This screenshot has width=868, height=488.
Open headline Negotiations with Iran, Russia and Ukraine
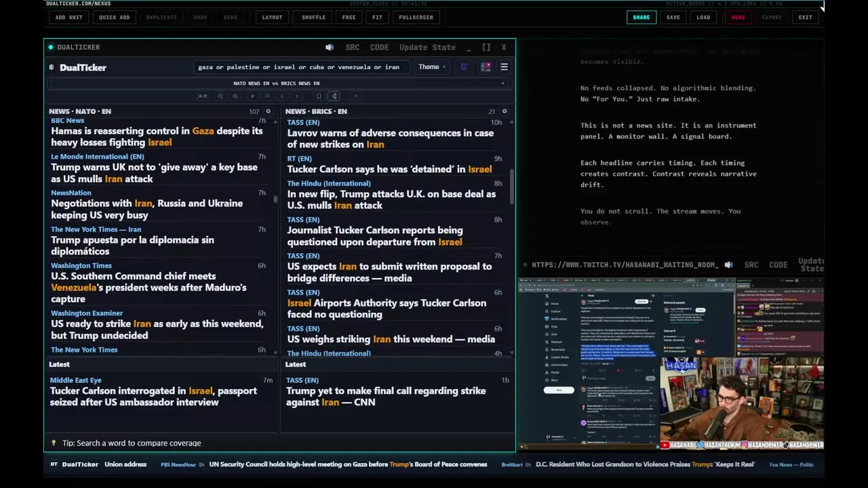(x=146, y=209)
